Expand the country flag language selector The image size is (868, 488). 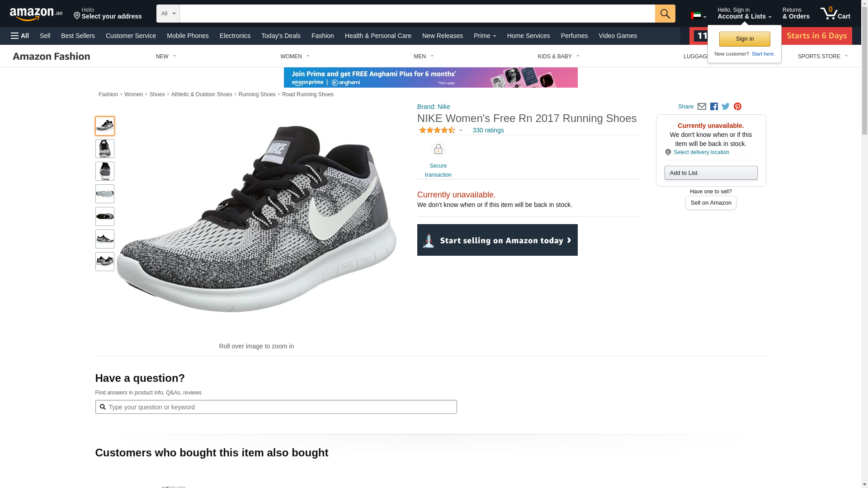coord(698,16)
